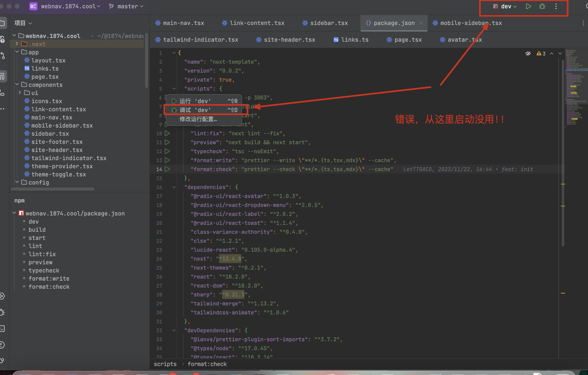Click the Debug bug icon in top toolbar
Screen dimensions: 588x375
tap(542, 6)
